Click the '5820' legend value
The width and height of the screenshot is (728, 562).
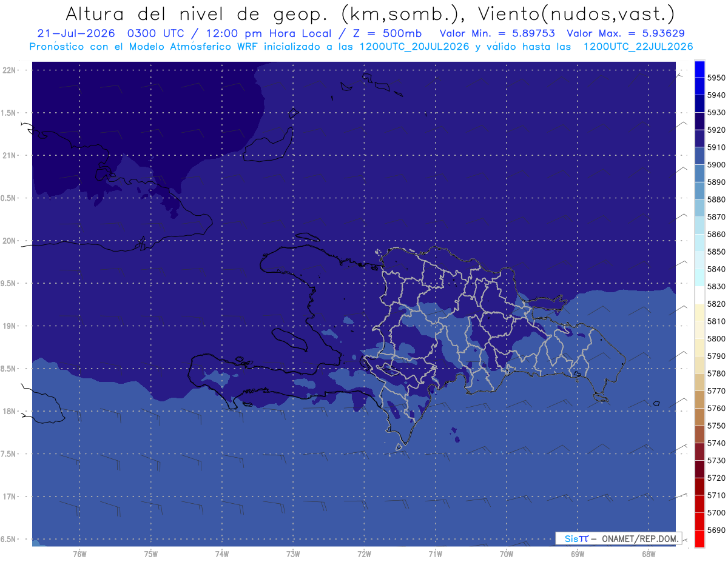[716, 304]
